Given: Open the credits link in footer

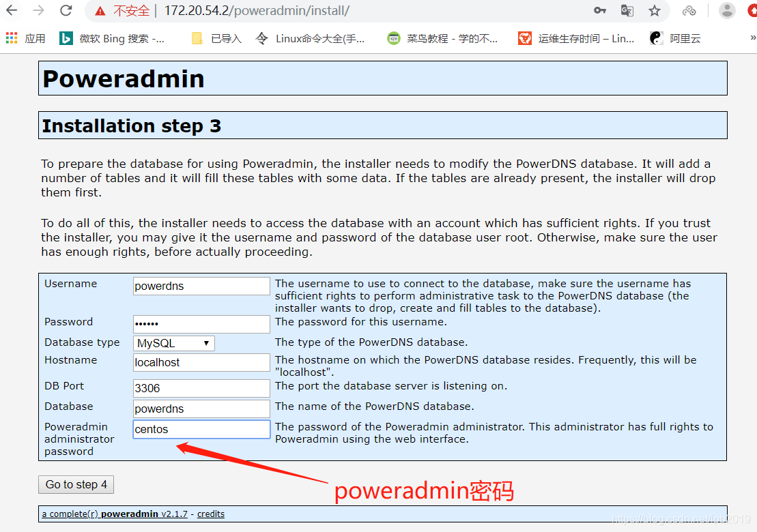Looking at the screenshot, I should pyautogui.click(x=211, y=514).
